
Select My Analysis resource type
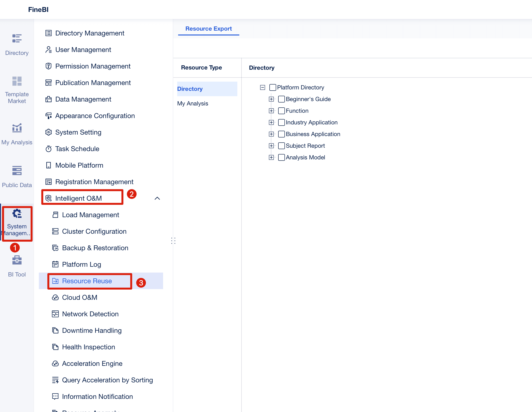coord(192,103)
